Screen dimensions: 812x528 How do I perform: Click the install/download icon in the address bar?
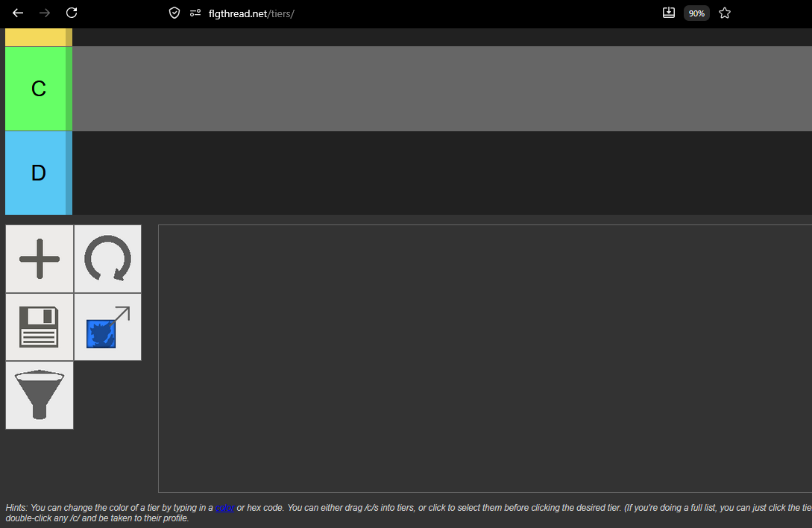[x=669, y=13]
